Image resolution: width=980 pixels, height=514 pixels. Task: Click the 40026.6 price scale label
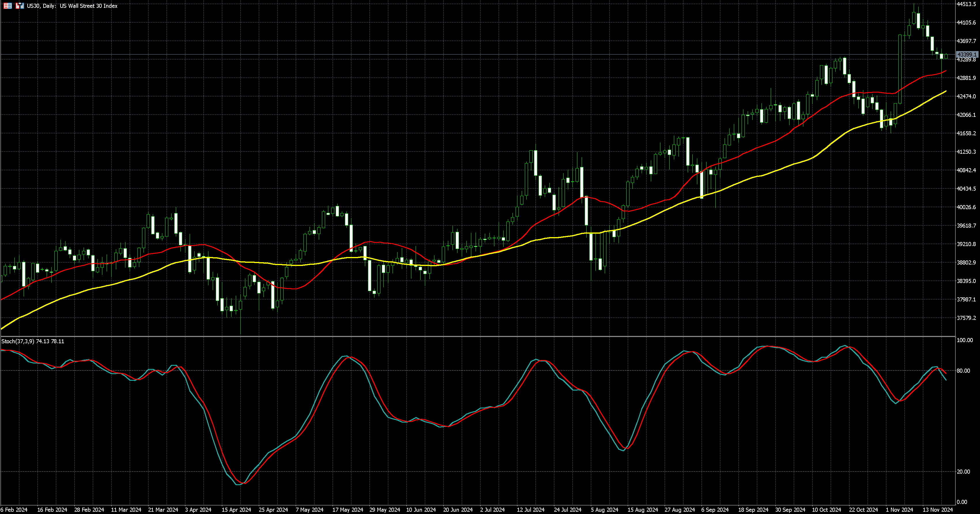click(966, 207)
